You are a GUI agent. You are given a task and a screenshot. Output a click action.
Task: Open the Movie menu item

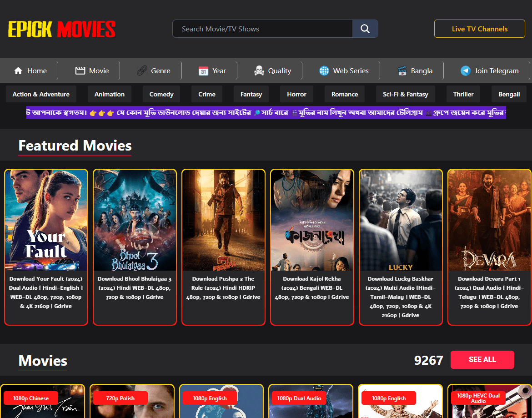(x=92, y=71)
